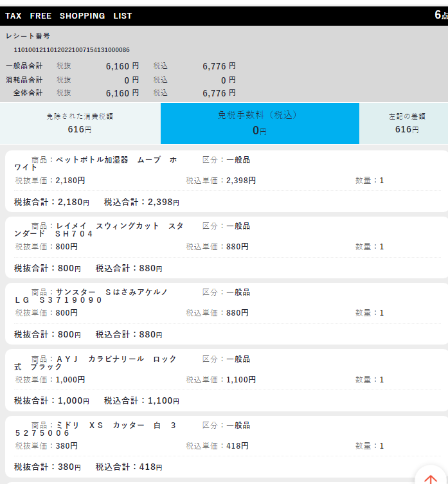Click the レシート番号 label
Viewport: 448px width, 484px height.
coord(28,36)
